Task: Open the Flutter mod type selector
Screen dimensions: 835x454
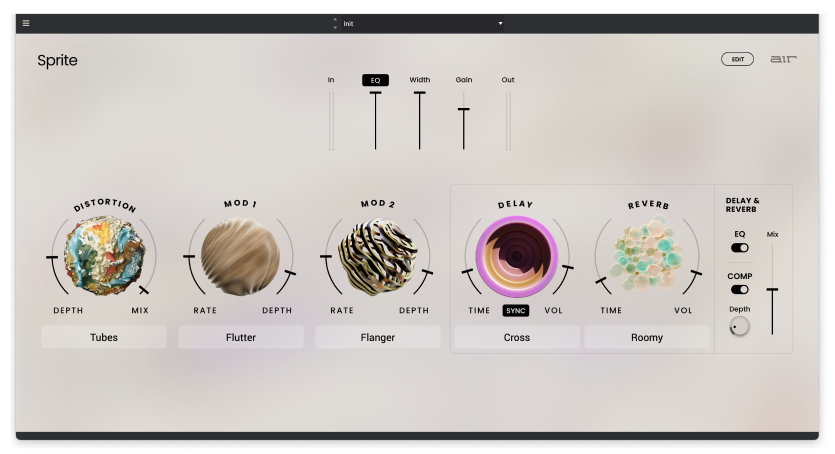Action: tap(241, 337)
